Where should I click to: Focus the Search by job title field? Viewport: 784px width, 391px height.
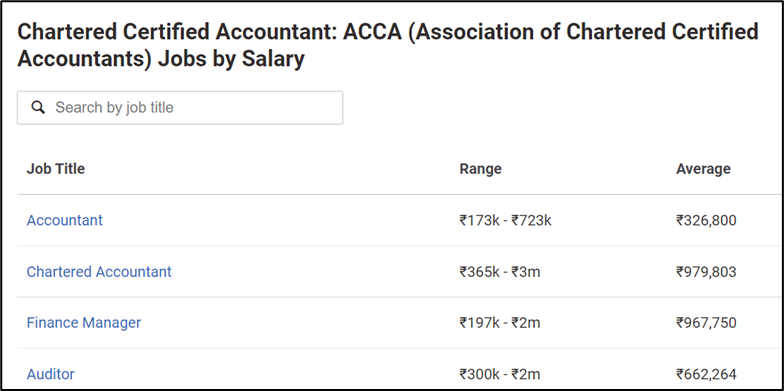(x=180, y=108)
